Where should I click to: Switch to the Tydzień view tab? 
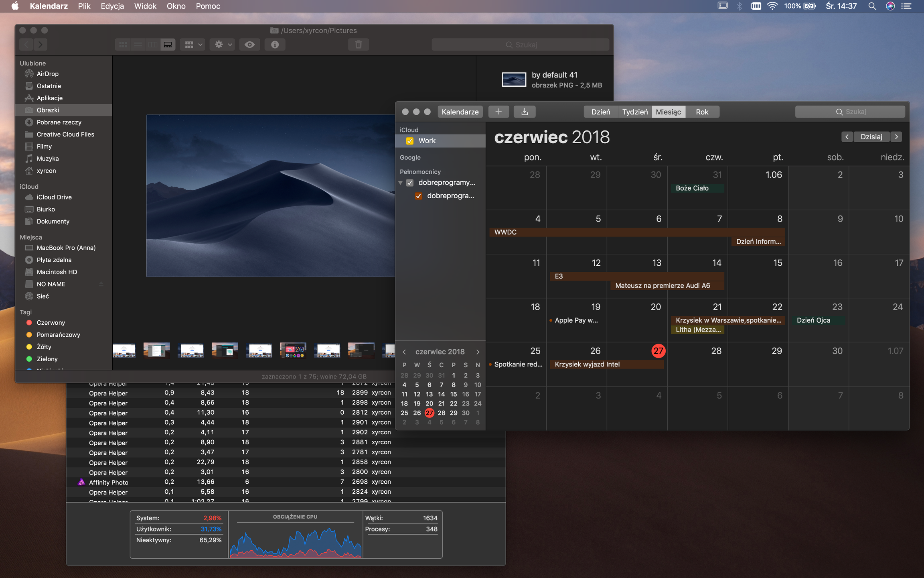[x=634, y=112]
